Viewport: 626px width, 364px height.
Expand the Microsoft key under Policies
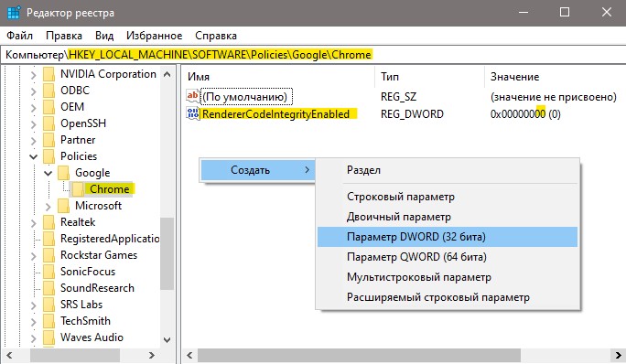(x=49, y=207)
